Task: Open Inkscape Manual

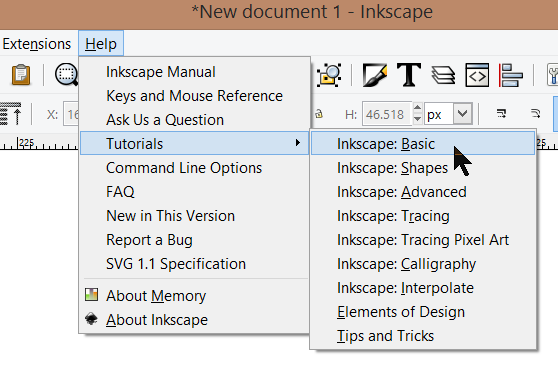Action: [194, 72]
